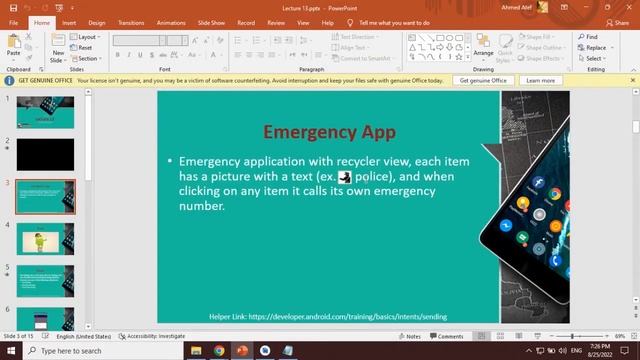Select the black slide 2 thumbnail
640x360 pixels.
(45, 154)
